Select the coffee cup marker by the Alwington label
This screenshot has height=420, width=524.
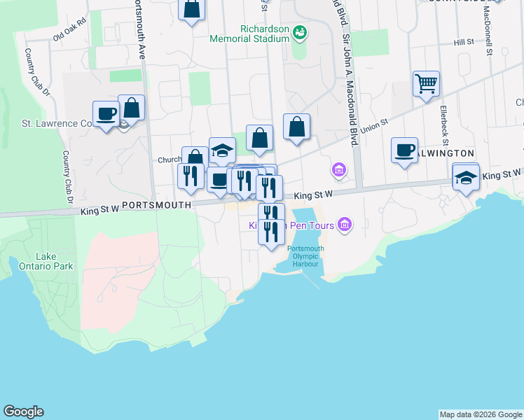pos(405,150)
